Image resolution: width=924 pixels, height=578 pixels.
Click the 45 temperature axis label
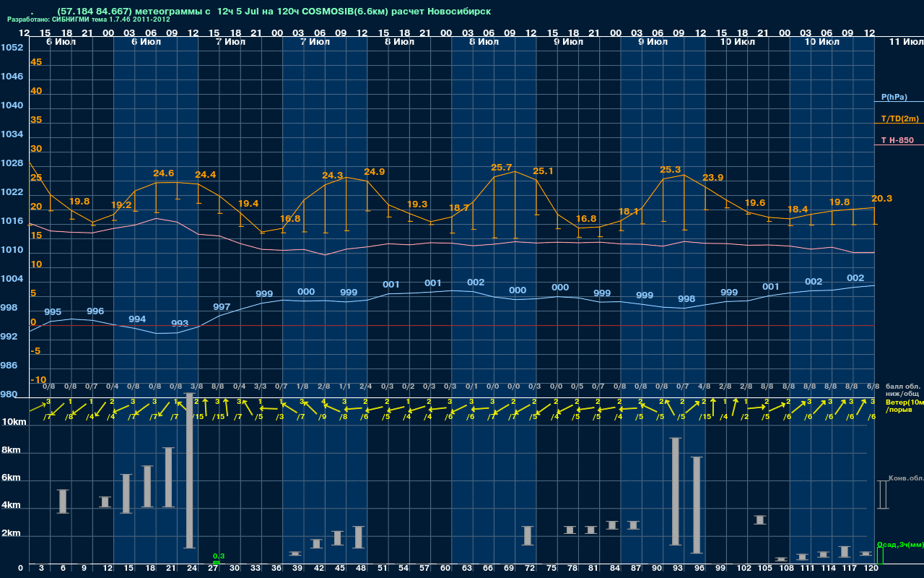36,62
